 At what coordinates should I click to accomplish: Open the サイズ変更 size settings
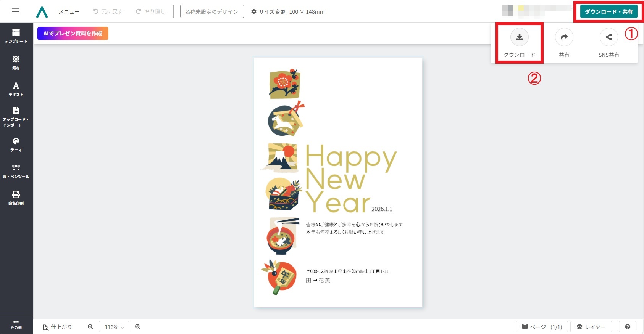pos(268,12)
